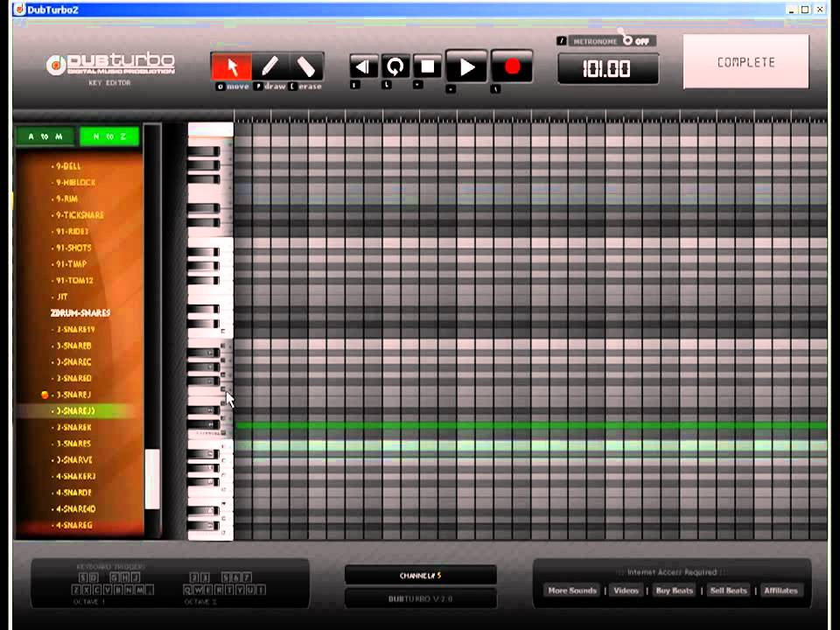
Task: Click the COMPLETE button
Action: click(745, 61)
